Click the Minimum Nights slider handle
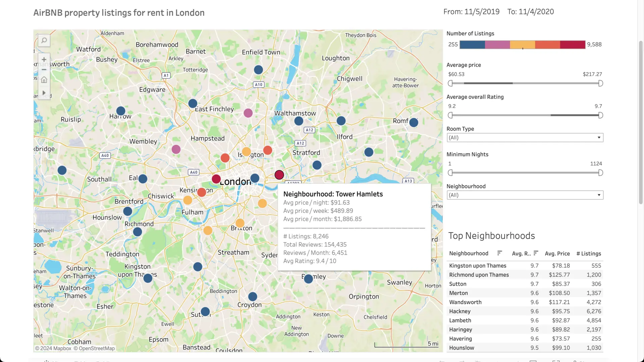The width and height of the screenshot is (644, 362). (450, 173)
